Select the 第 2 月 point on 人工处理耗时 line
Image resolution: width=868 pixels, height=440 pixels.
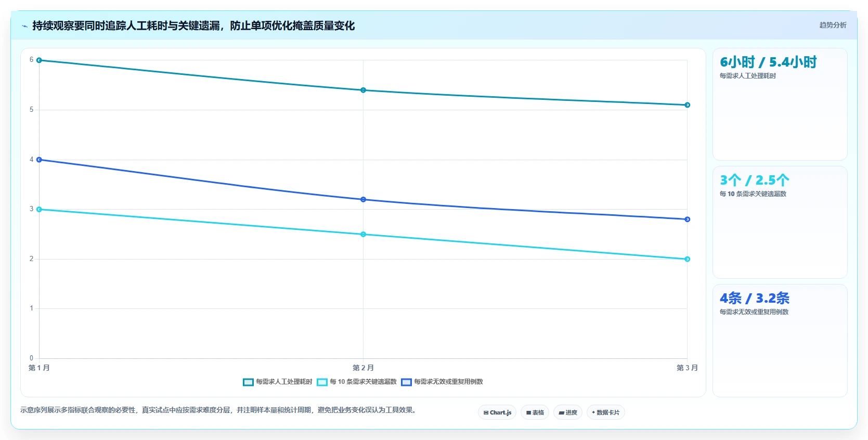click(x=363, y=90)
